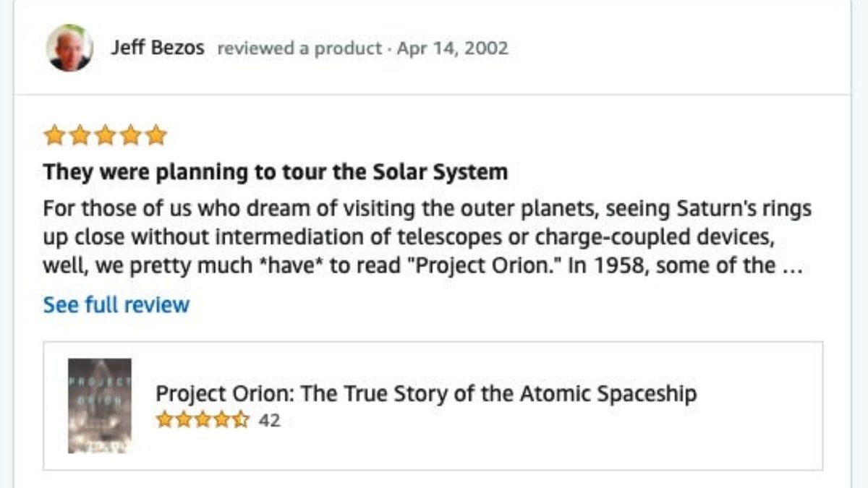Click the 42 ratings count
Viewport: 868px width, 488px height.
(269, 420)
